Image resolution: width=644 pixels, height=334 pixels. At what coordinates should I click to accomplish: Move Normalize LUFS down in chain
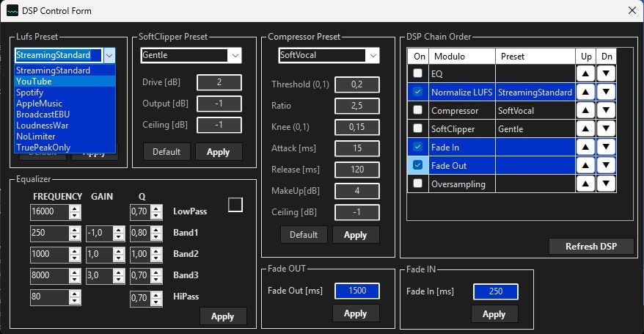coord(606,92)
